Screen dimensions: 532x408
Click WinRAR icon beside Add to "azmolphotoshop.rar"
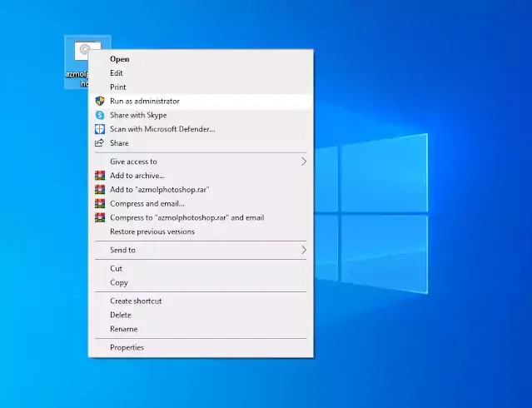pyautogui.click(x=100, y=189)
